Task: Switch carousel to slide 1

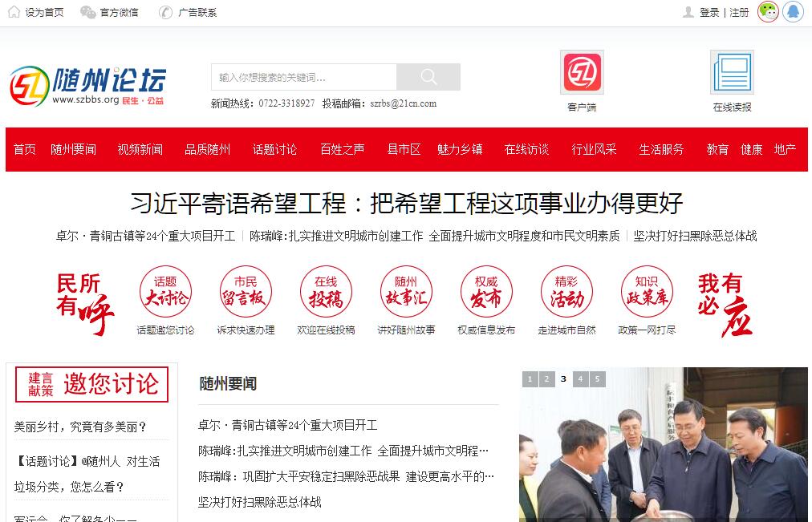Action: pyautogui.click(x=530, y=379)
